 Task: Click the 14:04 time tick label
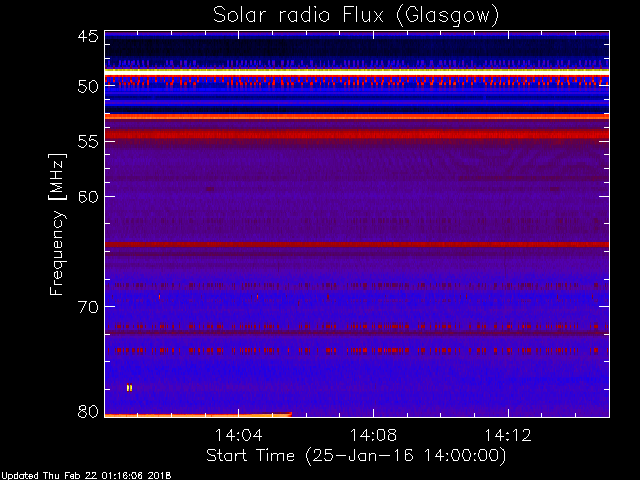click(x=239, y=435)
